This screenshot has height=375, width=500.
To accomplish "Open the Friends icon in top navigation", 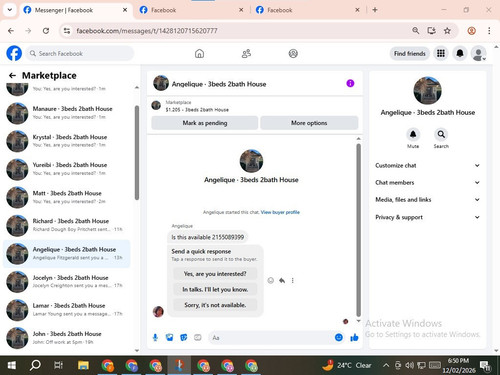I will click(x=246, y=53).
